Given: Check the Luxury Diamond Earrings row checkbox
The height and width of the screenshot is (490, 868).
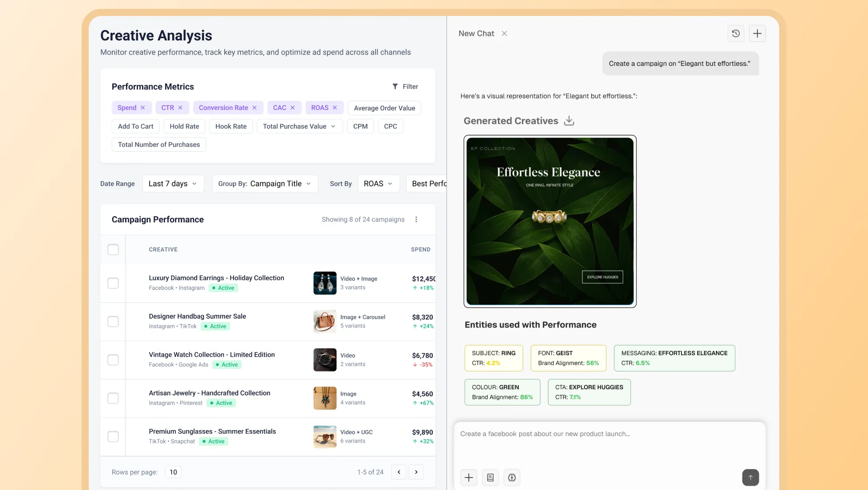Looking at the screenshot, I should coord(113,283).
